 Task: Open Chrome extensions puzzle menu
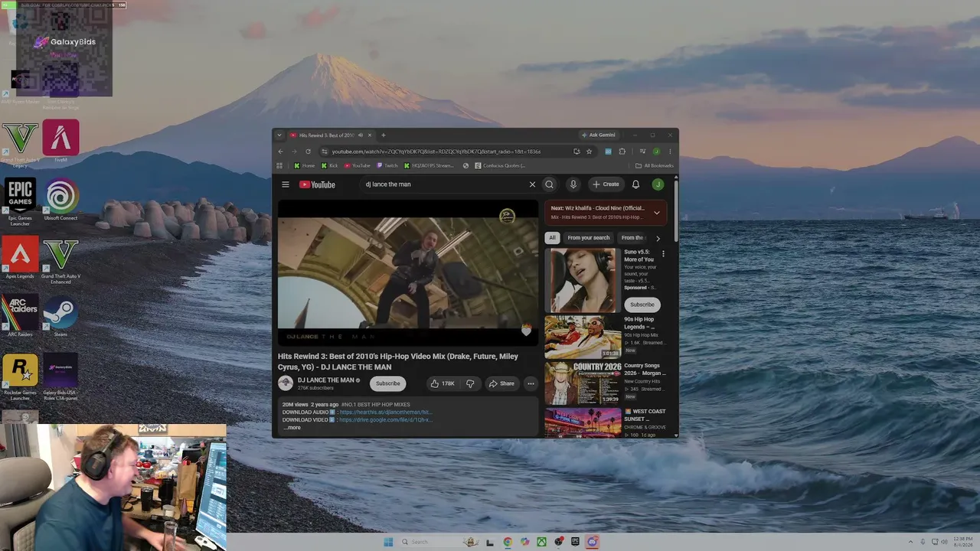[x=622, y=152]
